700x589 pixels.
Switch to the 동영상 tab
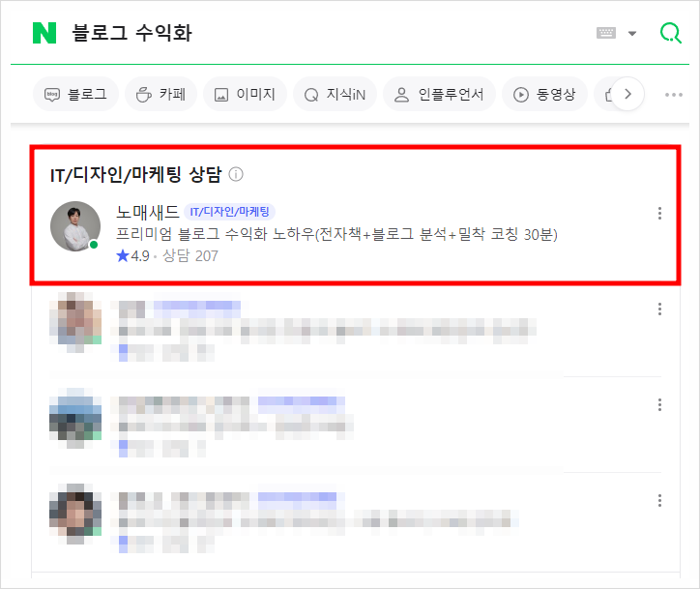(x=544, y=94)
